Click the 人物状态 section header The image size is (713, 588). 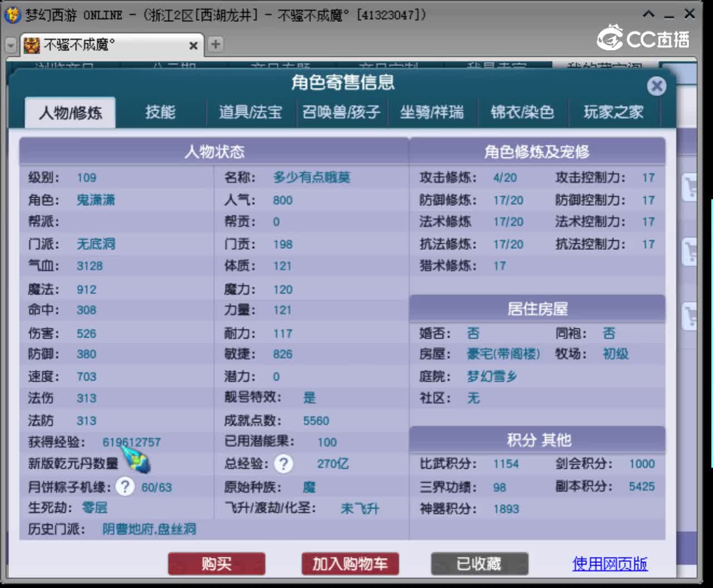(214, 151)
